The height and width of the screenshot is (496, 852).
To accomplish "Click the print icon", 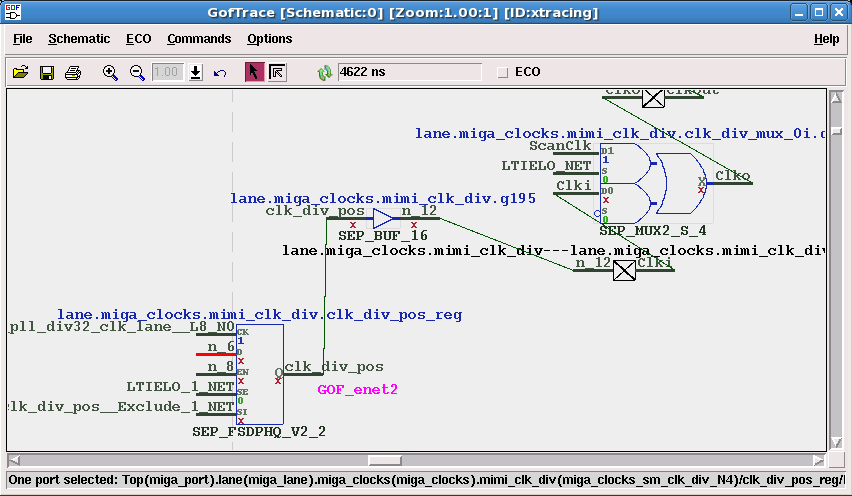I will (x=72, y=72).
